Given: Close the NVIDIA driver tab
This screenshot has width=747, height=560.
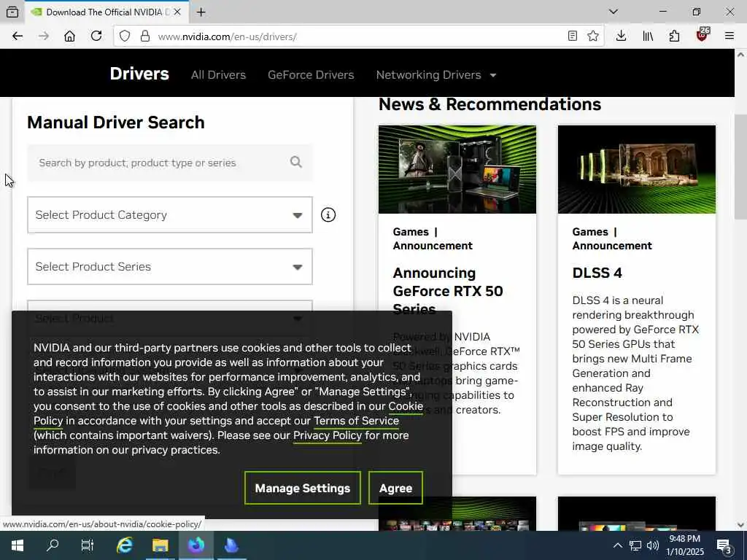Looking at the screenshot, I should coord(177,12).
